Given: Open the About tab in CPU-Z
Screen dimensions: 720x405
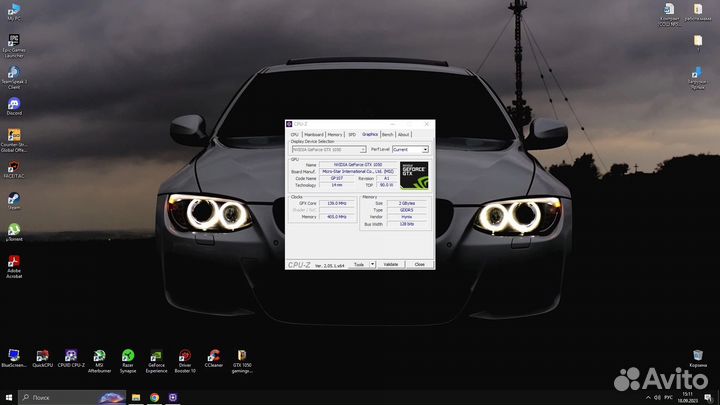Looking at the screenshot, I should 403,135.
